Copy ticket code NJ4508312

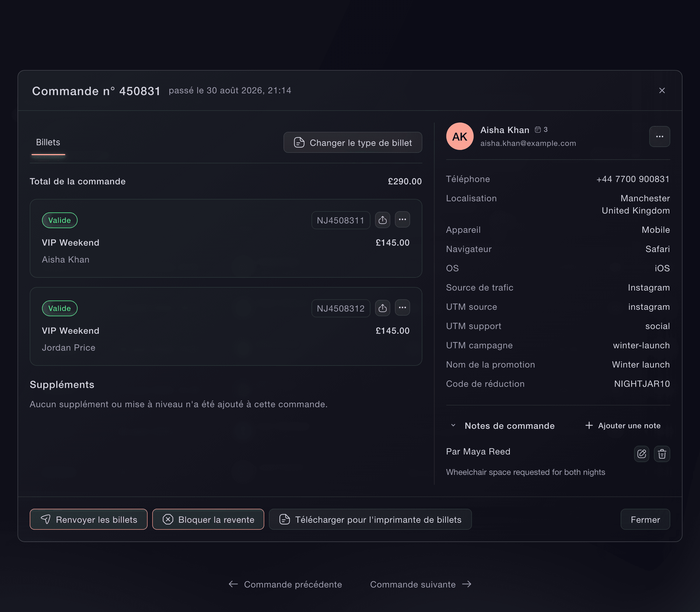tap(340, 308)
